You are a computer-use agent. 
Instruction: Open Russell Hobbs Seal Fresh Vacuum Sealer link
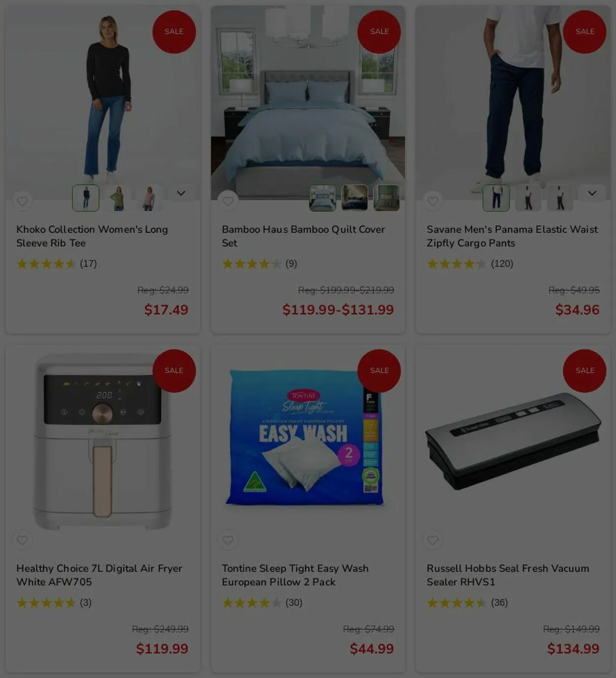point(508,575)
